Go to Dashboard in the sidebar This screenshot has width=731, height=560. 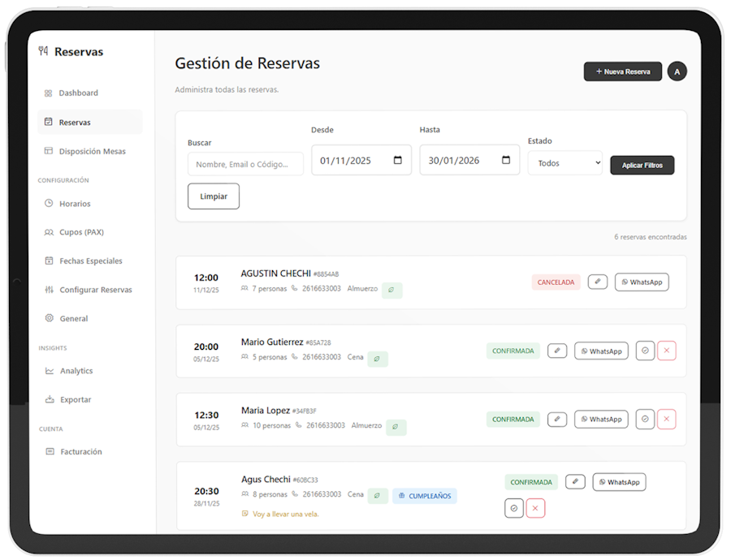pyautogui.click(x=78, y=93)
